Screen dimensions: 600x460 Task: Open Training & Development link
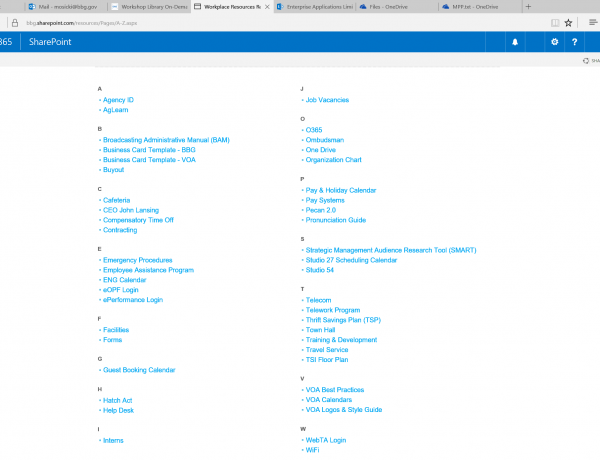point(341,340)
